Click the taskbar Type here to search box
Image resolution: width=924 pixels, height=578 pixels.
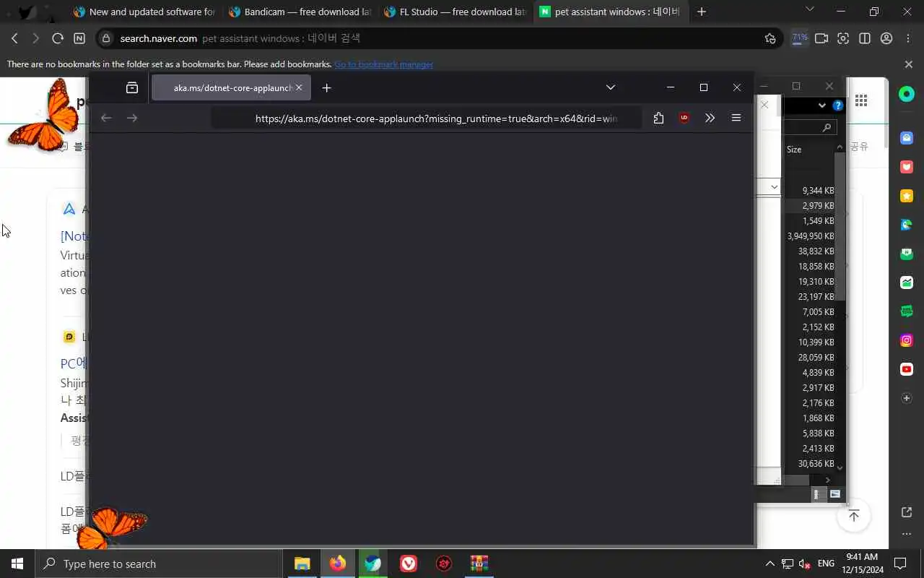[159, 564]
